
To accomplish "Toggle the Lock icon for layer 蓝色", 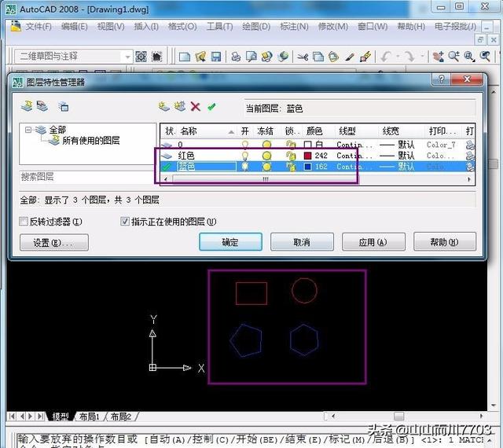I will point(291,167).
